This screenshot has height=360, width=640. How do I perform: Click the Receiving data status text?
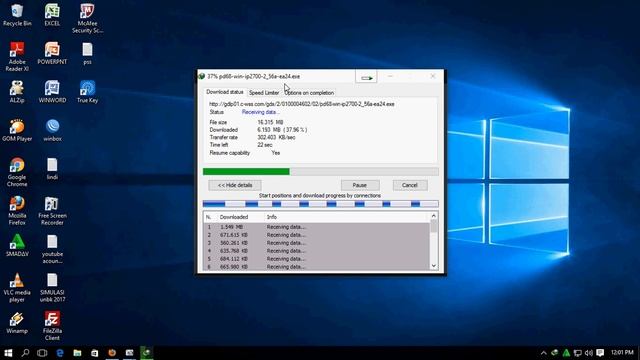click(x=260, y=112)
